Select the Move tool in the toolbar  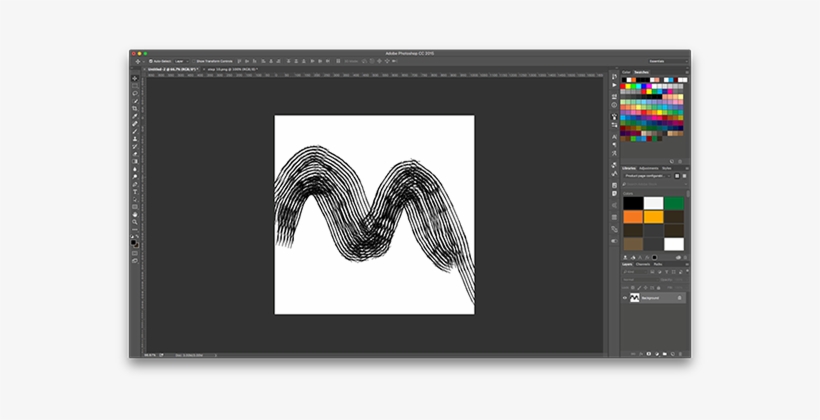click(x=135, y=78)
